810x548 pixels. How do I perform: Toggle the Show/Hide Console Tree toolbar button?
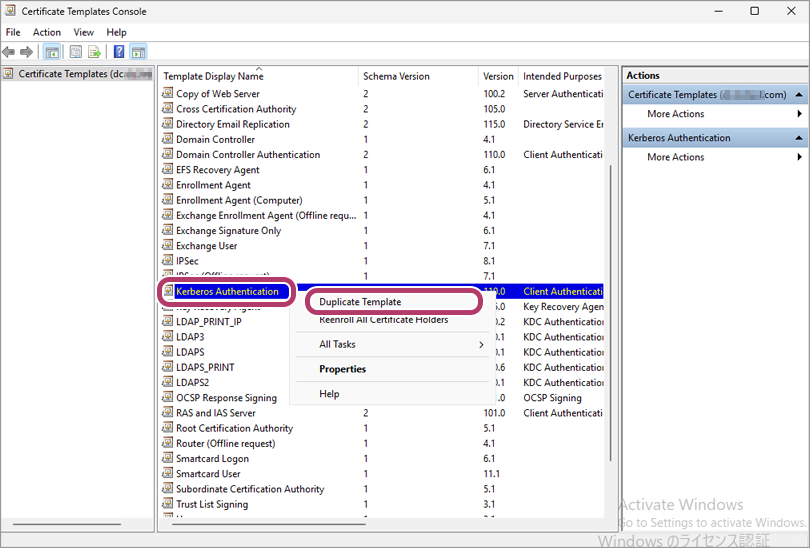[52, 52]
